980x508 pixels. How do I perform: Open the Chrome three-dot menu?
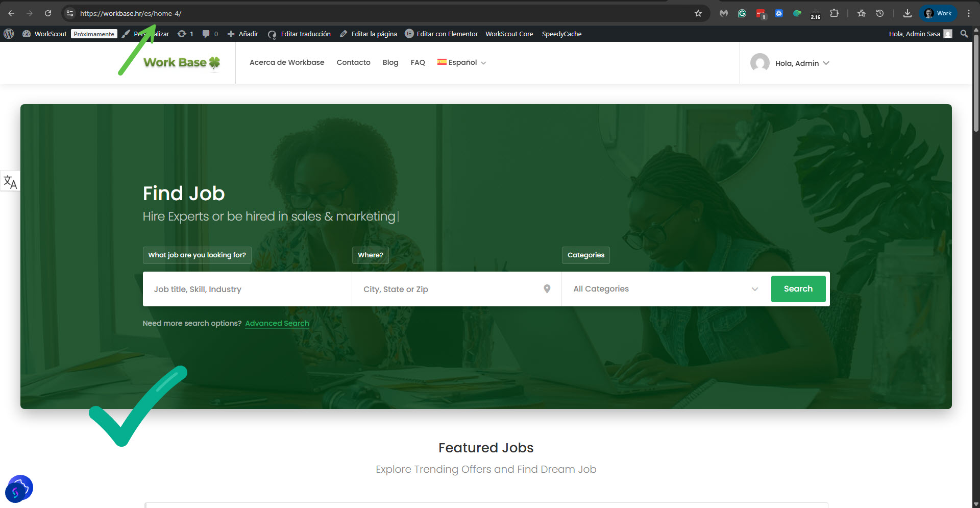969,13
